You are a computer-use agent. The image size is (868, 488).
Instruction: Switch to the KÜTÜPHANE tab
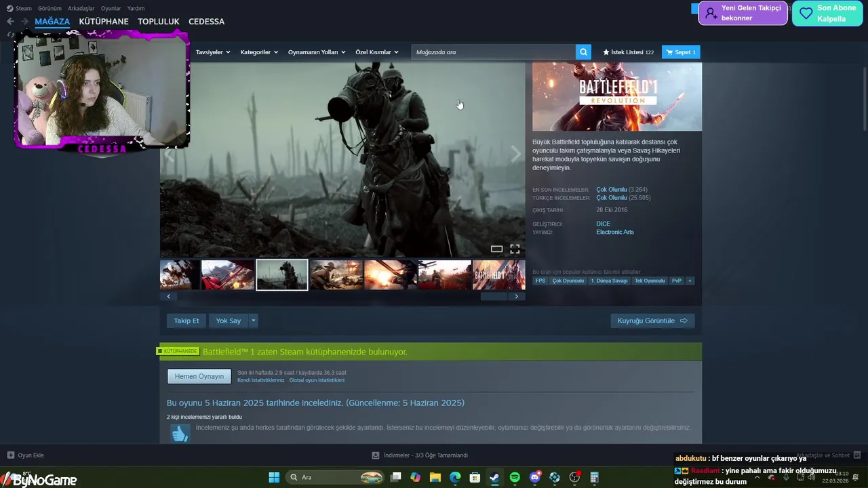[x=104, y=22]
